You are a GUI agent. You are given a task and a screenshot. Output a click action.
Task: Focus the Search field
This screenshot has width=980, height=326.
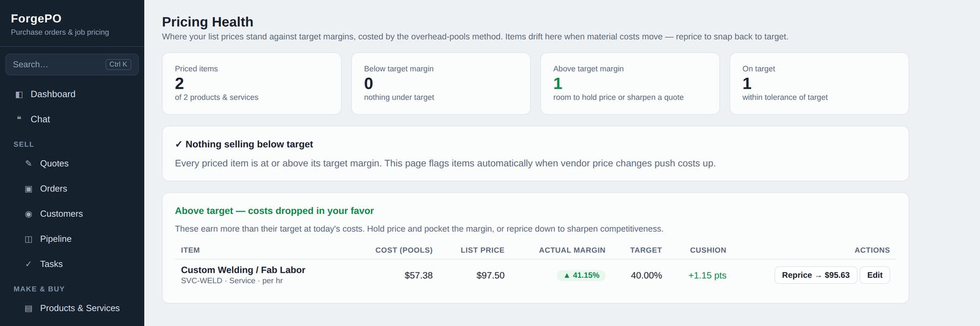[72, 64]
